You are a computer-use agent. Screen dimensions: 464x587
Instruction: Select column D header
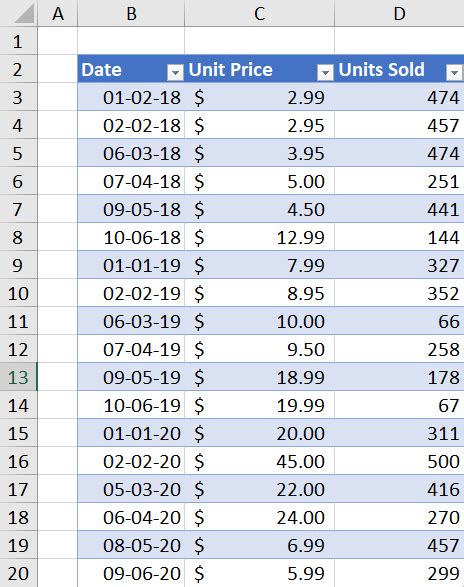click(399, 13)
